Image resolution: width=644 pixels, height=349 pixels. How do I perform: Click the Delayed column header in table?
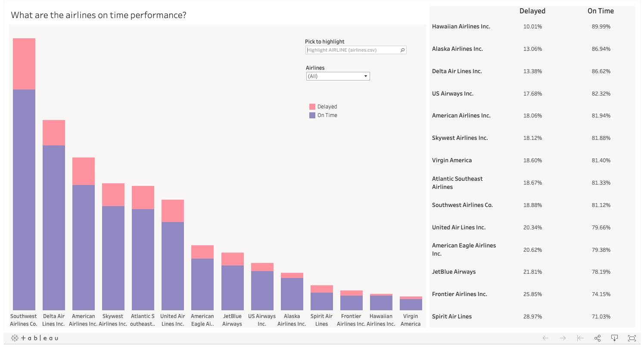(x=532, y=11)
